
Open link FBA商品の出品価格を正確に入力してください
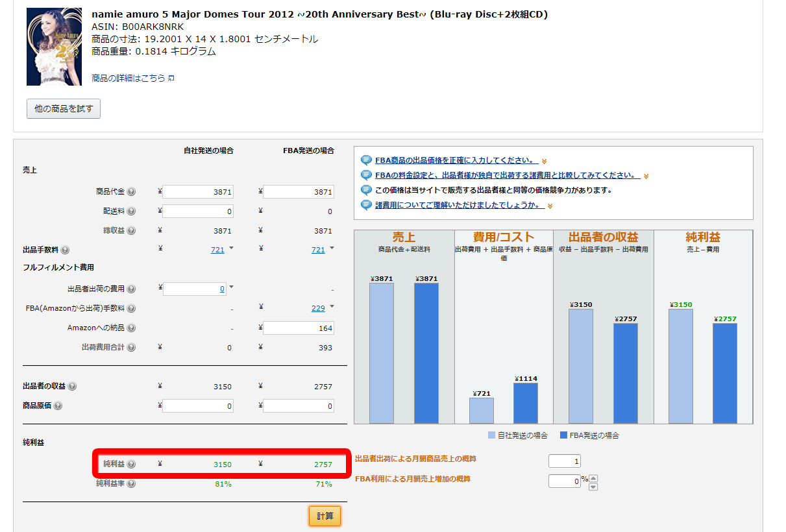457,160
